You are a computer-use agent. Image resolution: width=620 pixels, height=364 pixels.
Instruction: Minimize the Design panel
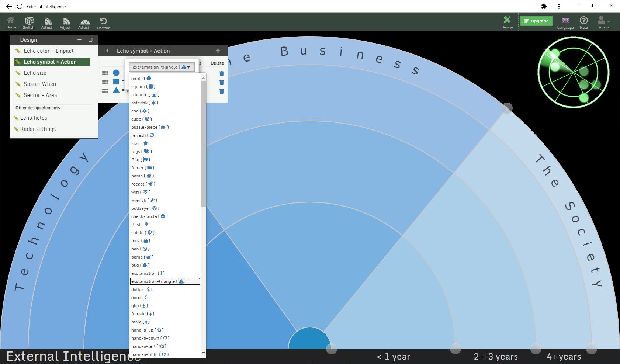(x=79, y=39)
